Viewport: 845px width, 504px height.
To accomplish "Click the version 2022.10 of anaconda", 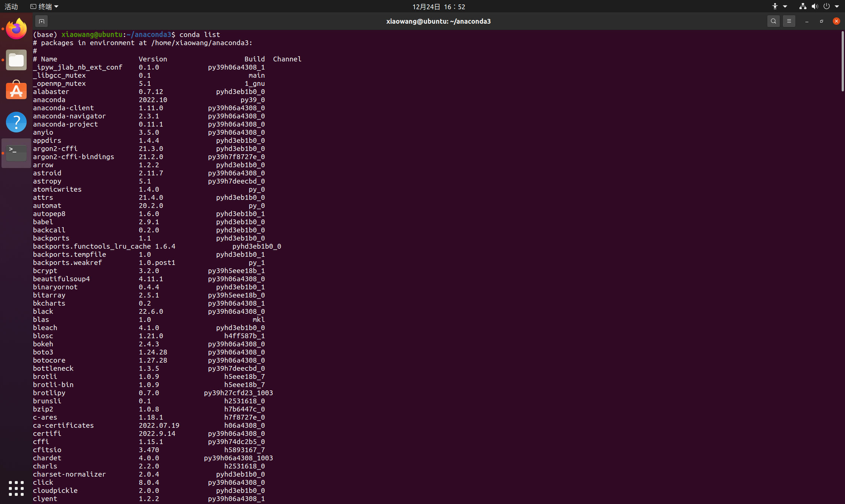I will 153,100.
